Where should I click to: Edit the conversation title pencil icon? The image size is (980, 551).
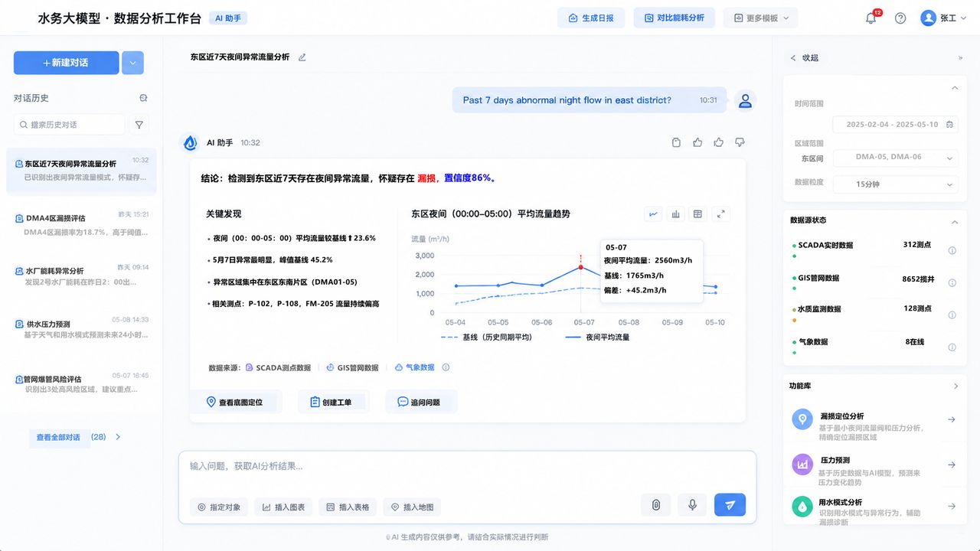302,57
